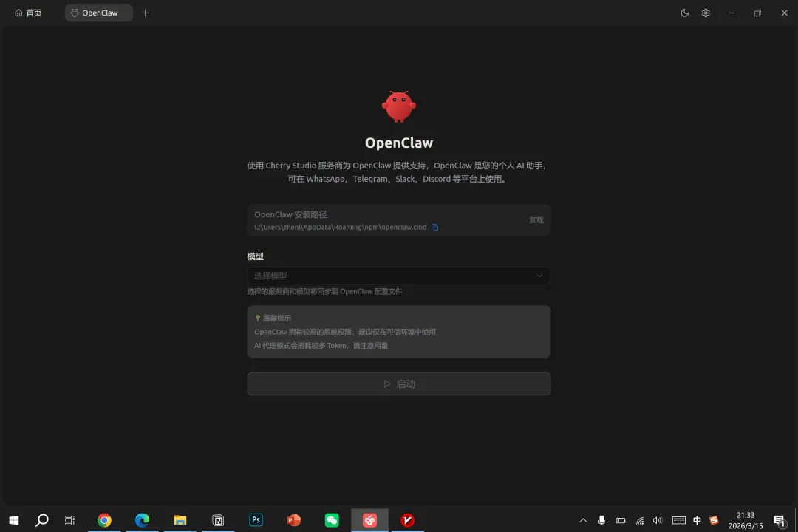The height and width of the screenshot is (532, 798).
Task: Copy the OpenClaw install path
Action: pos(434,227)
